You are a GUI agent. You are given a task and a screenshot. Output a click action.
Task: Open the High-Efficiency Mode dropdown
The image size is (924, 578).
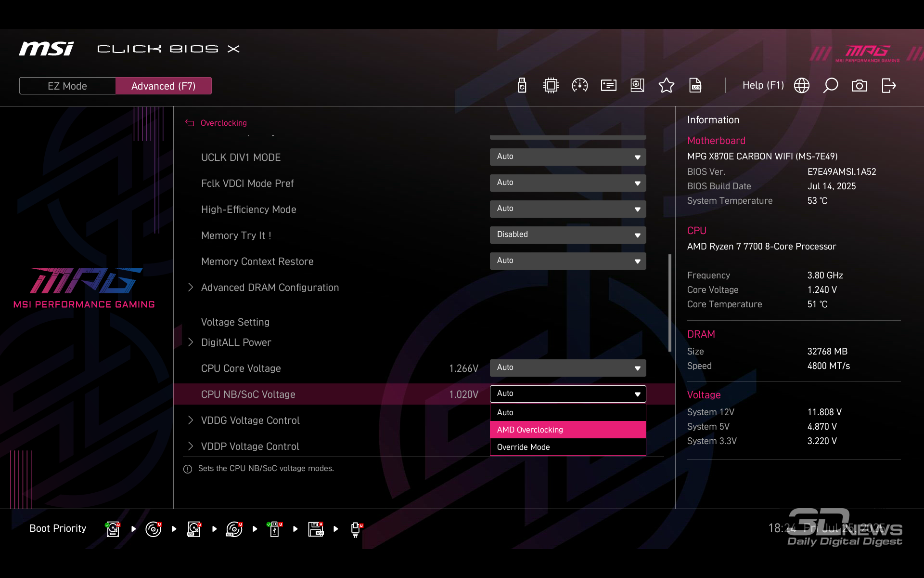tap(568, 209)
